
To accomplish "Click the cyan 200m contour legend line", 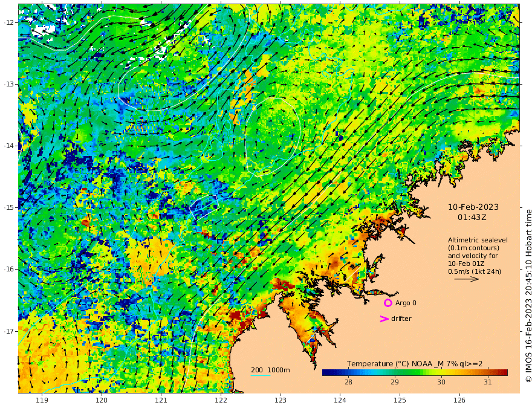I will point(260,375).
